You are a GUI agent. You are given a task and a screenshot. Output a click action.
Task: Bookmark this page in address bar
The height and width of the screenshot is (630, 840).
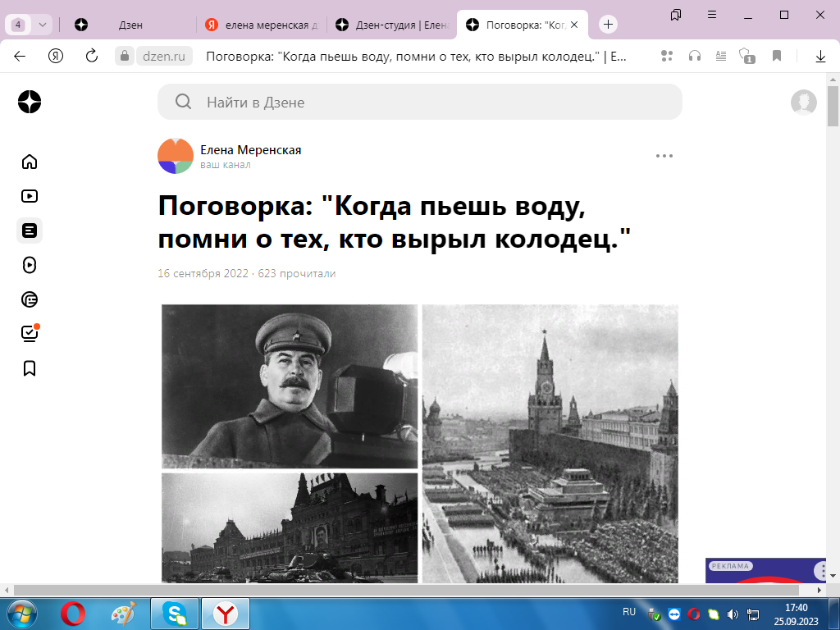click(x=777, y=56)
